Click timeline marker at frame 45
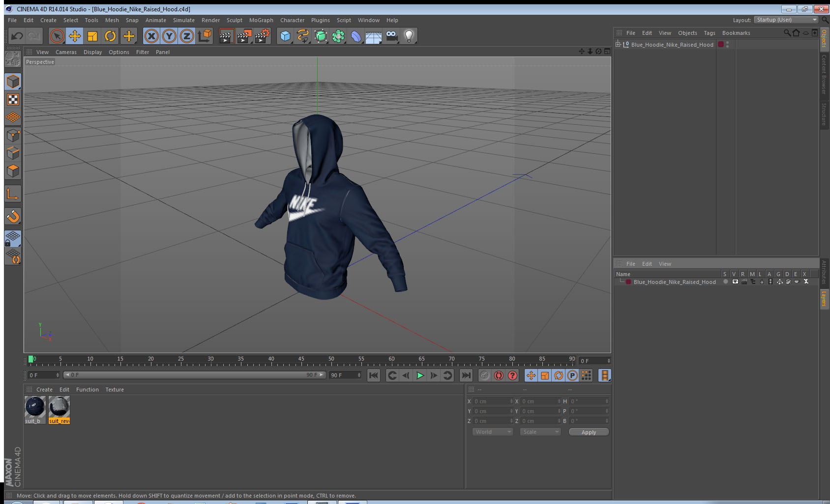The width and height of the screenshot is (830, 504). 301,360
